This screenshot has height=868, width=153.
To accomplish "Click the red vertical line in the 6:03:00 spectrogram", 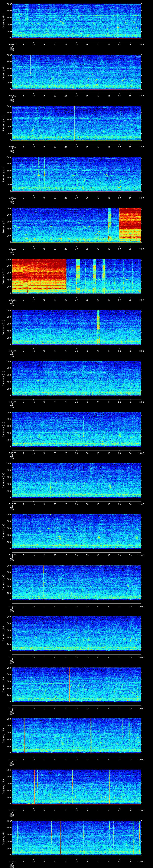I will tap(75, 123).
